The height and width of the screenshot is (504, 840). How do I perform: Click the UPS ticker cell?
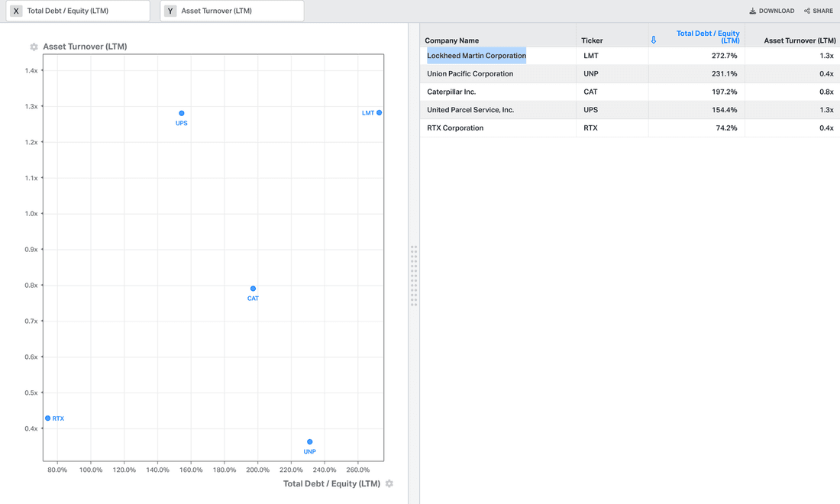590,110
